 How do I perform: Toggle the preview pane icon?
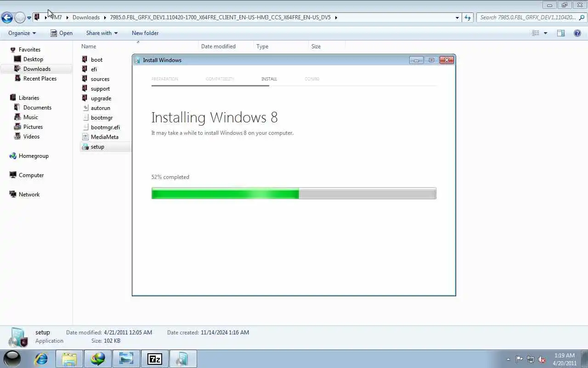[x=561, y=33]
